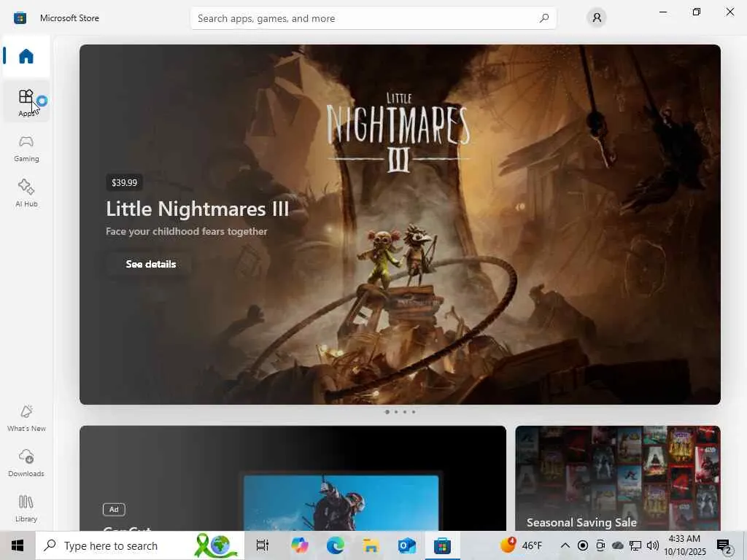Click the search magnifier icon
Screen dimensions: 747x560
[x=543, y=18]
